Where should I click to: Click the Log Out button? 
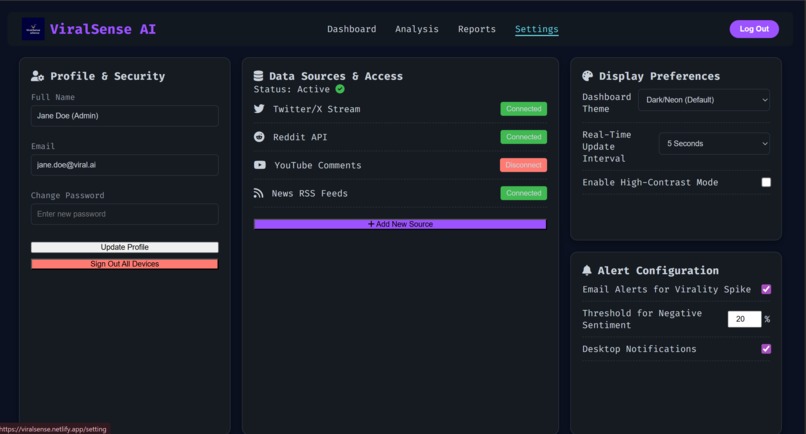pos(754,29)
